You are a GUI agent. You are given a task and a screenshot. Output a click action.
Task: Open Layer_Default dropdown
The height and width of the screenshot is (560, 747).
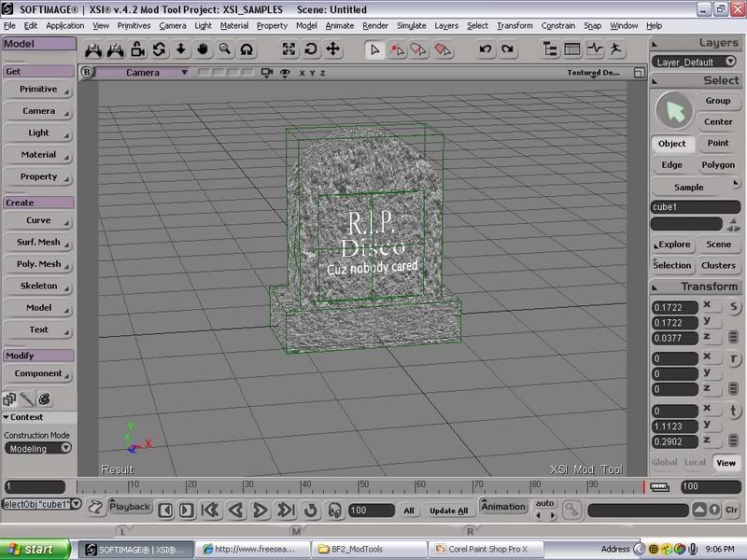tap(695, 62)
